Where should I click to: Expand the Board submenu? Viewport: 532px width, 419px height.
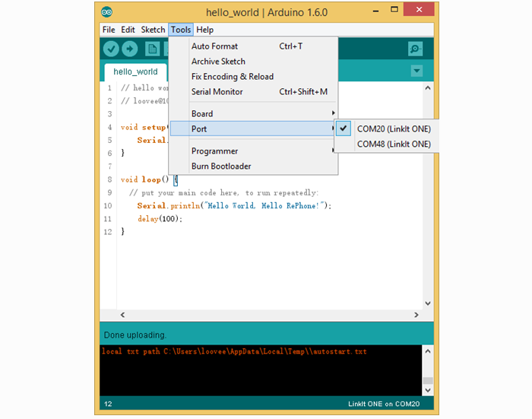tap(253, 114)
